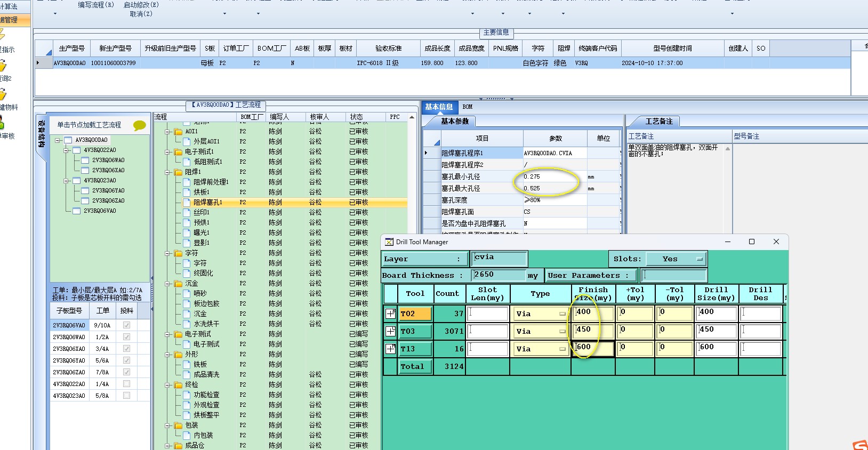Image resolution: width=868 pixels, height=450 pixels.
Task: Click the process list scroll-up arrow
Action: (x=412, y=117)
